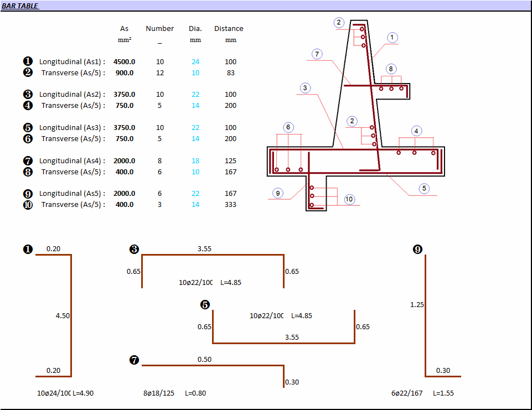Select circled callout 5 below the footing
Viewport: 532px width, 410px height.
(424, 188)
